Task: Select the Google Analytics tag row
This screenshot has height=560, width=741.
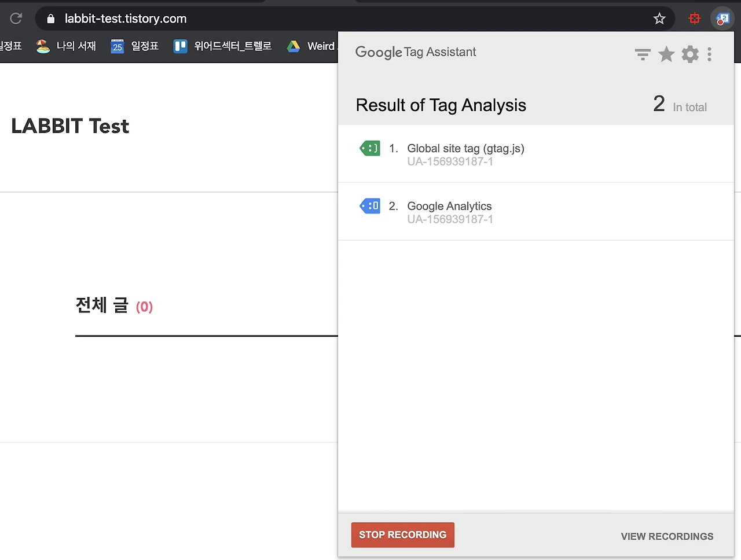Action: point(536,212)
